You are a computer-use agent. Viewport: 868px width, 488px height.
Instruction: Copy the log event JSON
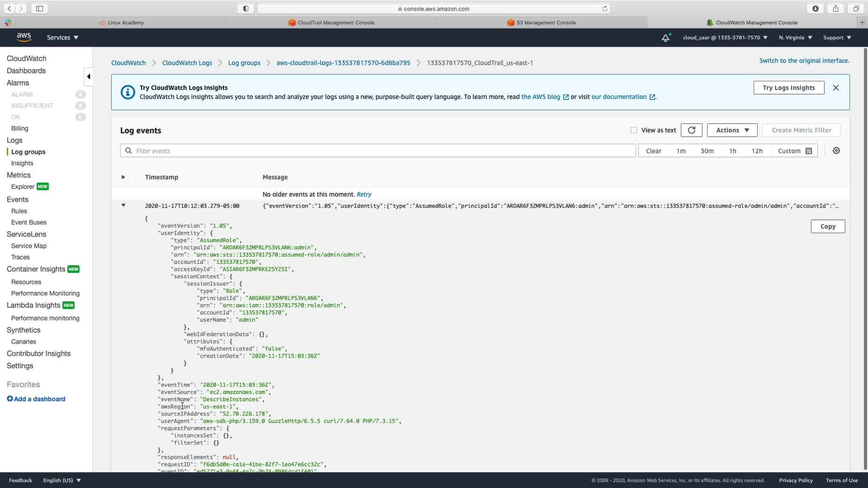828,226
